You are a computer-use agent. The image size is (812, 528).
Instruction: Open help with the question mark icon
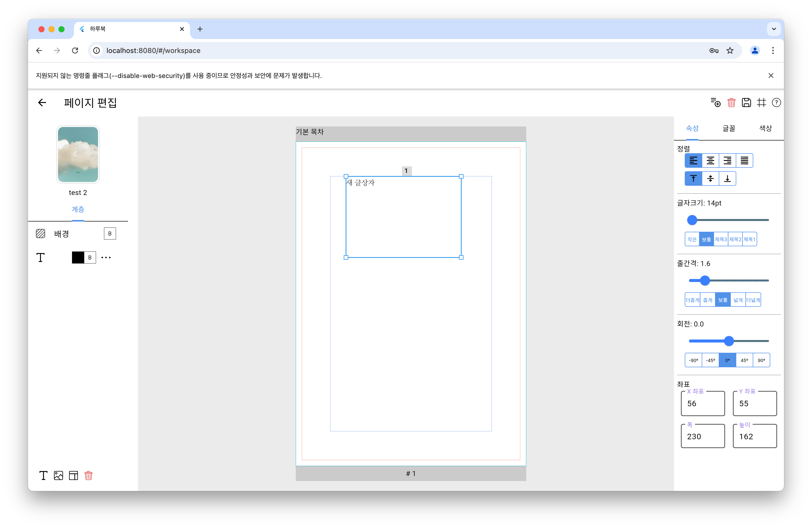[x=776, y=103]
